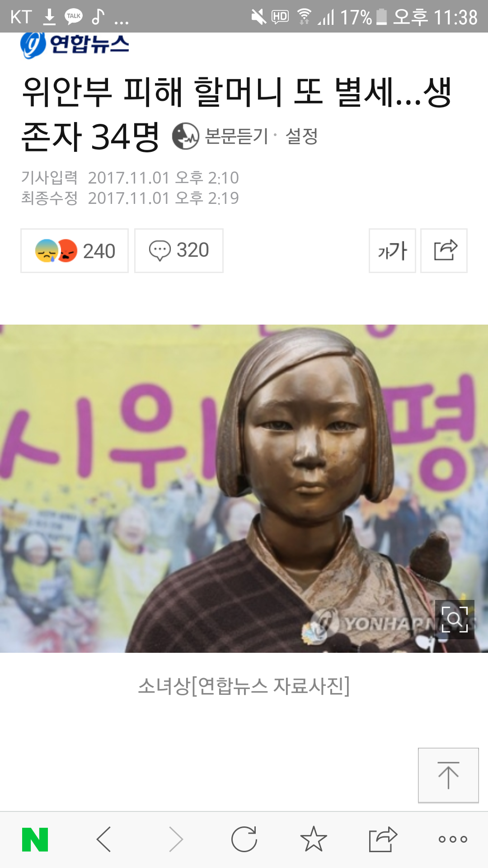Reload the page with refresh icon

click(244, 840)
